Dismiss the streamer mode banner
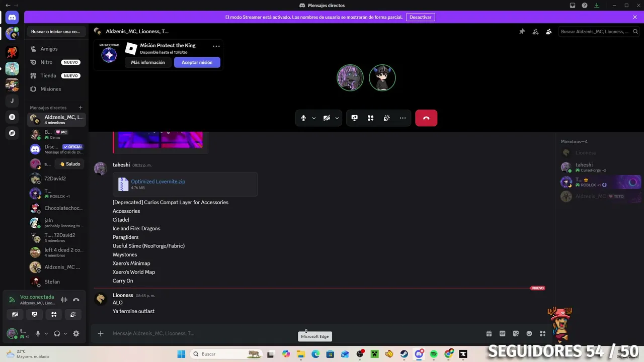Screen dimensions: 644x362 635,17
